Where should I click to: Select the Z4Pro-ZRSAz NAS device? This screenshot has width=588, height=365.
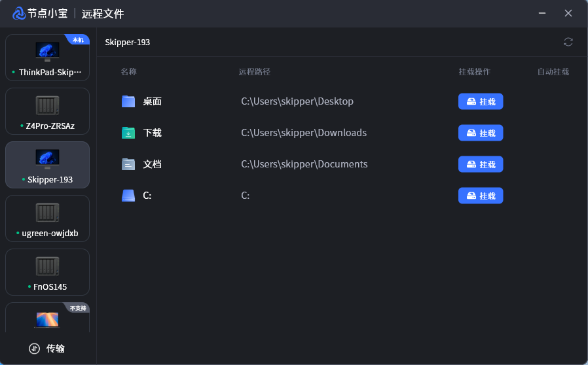point(47,111)
